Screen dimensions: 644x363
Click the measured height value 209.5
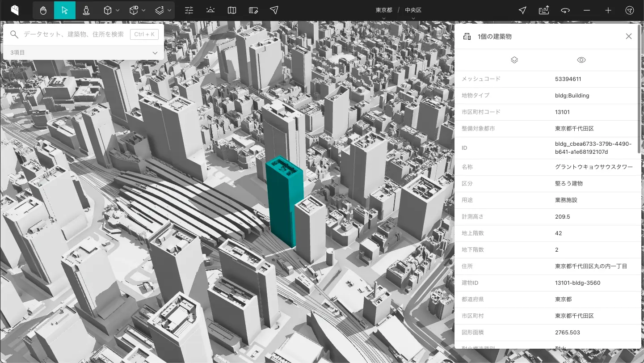coord(563,216)
